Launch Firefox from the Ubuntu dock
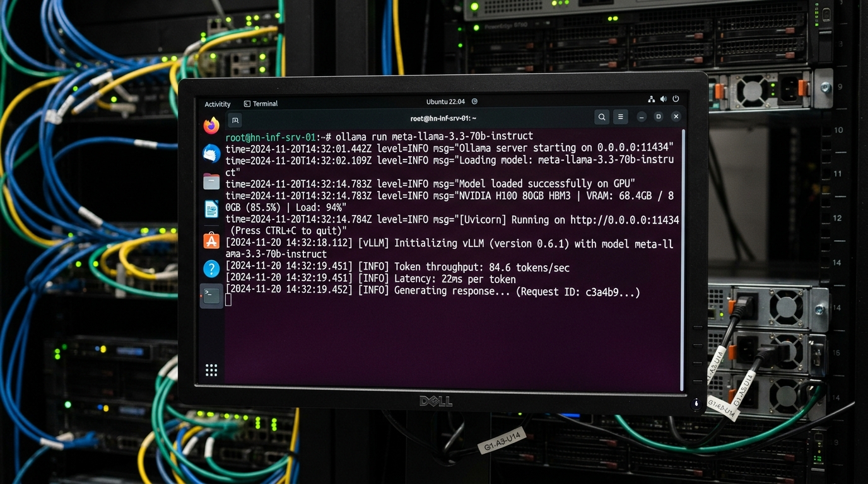The width and height of the screenshot is (868, 484). click(x=211, y=125)
